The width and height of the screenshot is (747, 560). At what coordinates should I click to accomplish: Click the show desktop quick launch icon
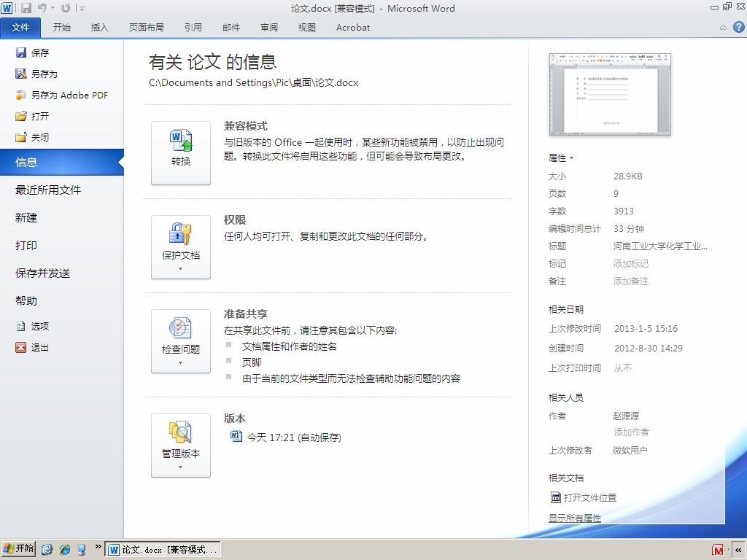(x=82, y=550)
